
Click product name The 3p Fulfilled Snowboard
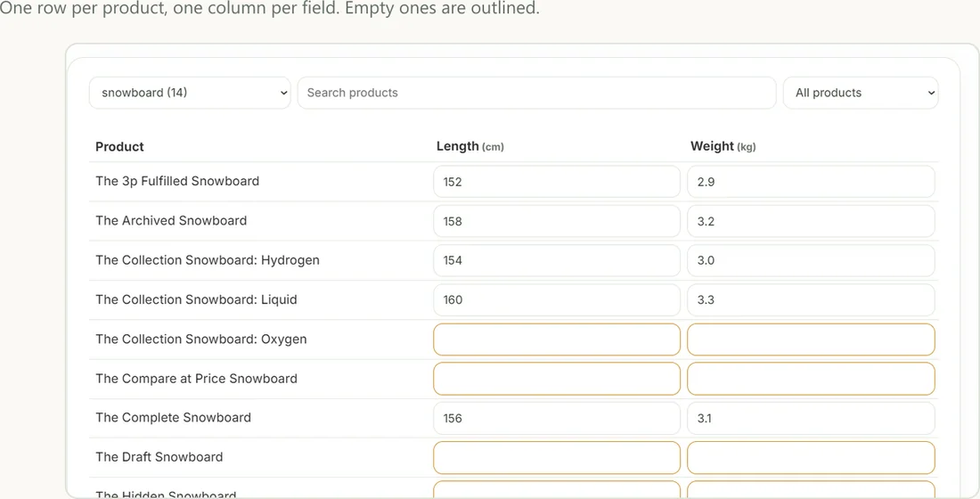coord(177,182)
